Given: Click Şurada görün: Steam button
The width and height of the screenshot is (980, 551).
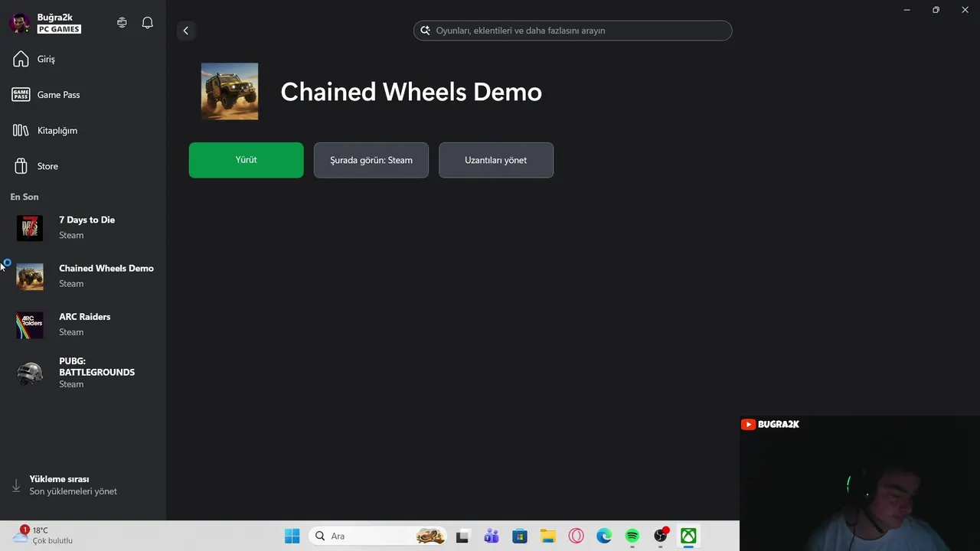Looking at the screenshot, I should (x=371, y=160).
